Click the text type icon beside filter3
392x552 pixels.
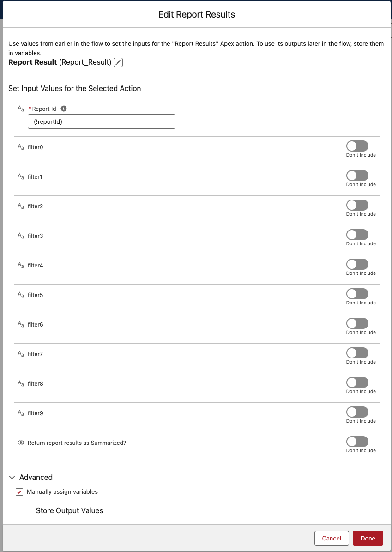tap(21, 236)
